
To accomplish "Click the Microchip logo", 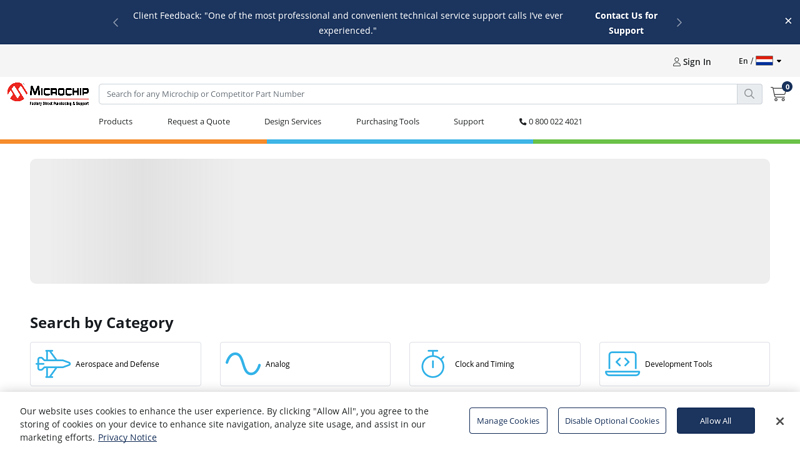I will coord(48,94).
